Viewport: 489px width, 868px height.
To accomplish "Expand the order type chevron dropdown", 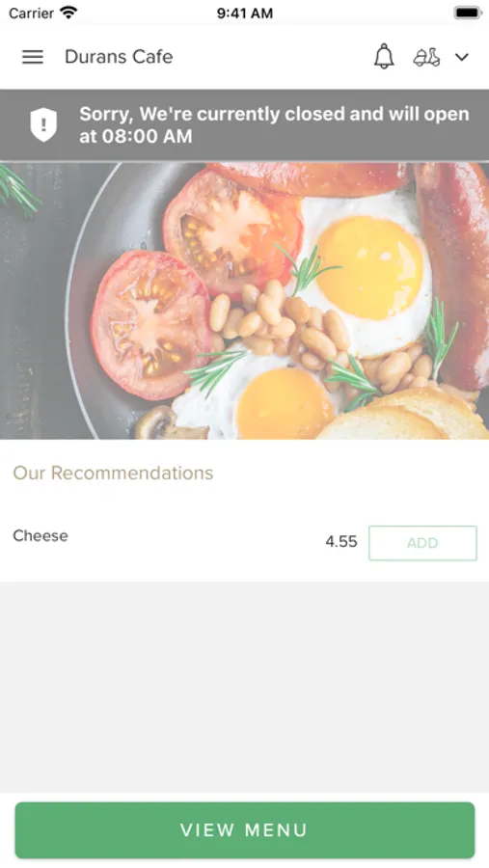I will 462,57.
